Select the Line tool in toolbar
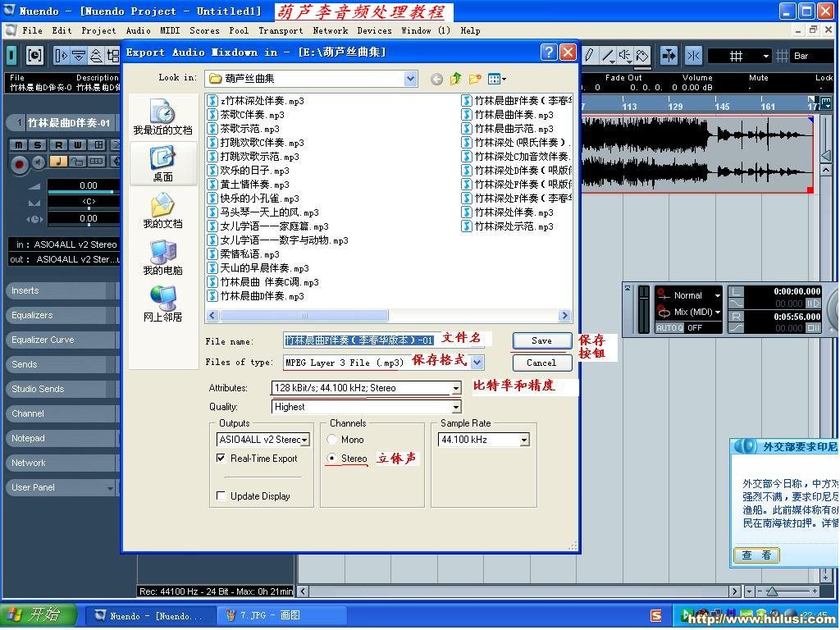 point(608,55)
